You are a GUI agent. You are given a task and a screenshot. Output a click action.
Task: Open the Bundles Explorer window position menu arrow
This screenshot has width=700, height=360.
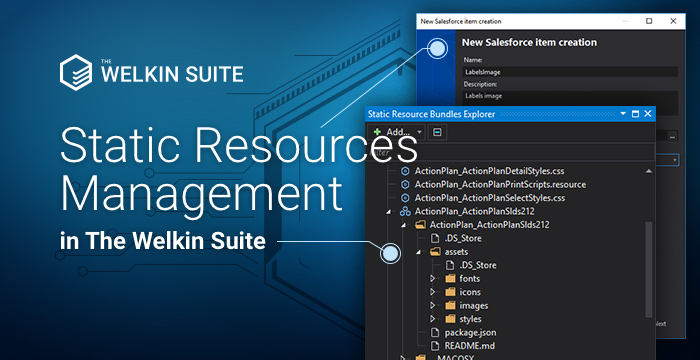623,114
